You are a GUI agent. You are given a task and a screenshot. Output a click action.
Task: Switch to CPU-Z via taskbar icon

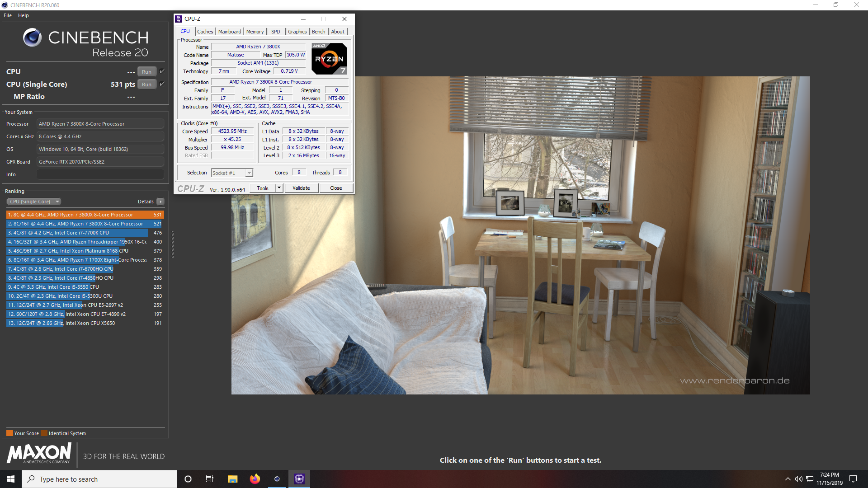pyautogui.click(x=299, y=479)
